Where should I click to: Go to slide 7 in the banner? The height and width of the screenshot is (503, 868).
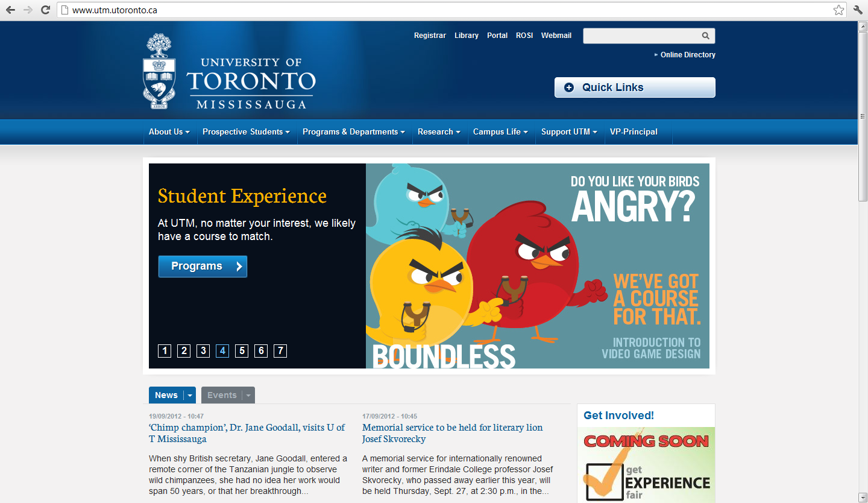(x=280, y=350)
